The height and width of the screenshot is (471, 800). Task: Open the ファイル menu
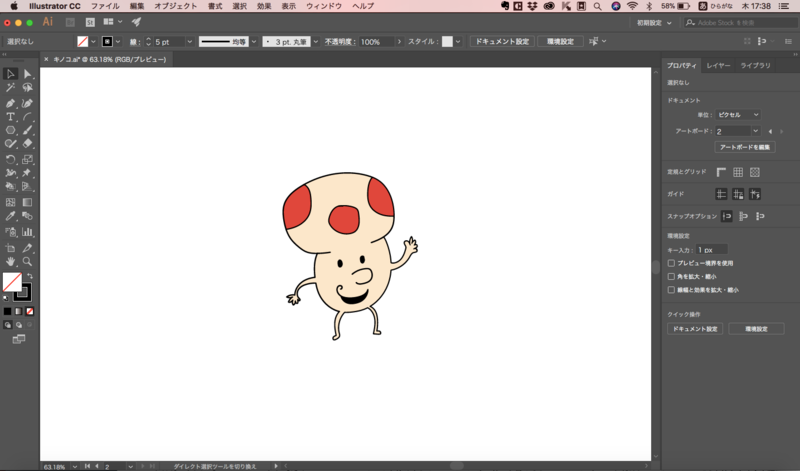pyautogui.click(x=105, y=6)
